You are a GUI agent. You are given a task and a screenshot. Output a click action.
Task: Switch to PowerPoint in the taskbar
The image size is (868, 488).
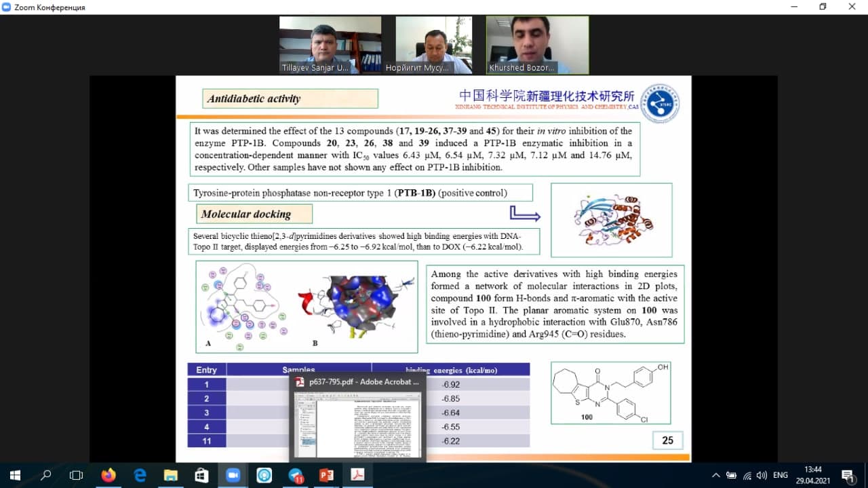click(x=326, y=475)
